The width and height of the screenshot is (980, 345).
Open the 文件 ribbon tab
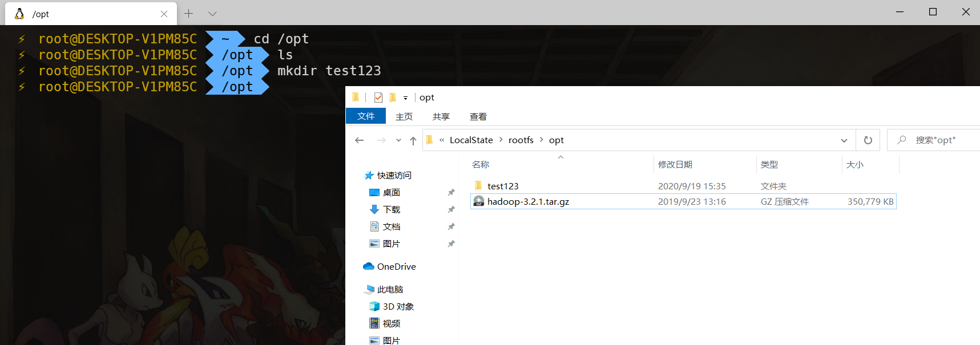click(x=366, y=116)
